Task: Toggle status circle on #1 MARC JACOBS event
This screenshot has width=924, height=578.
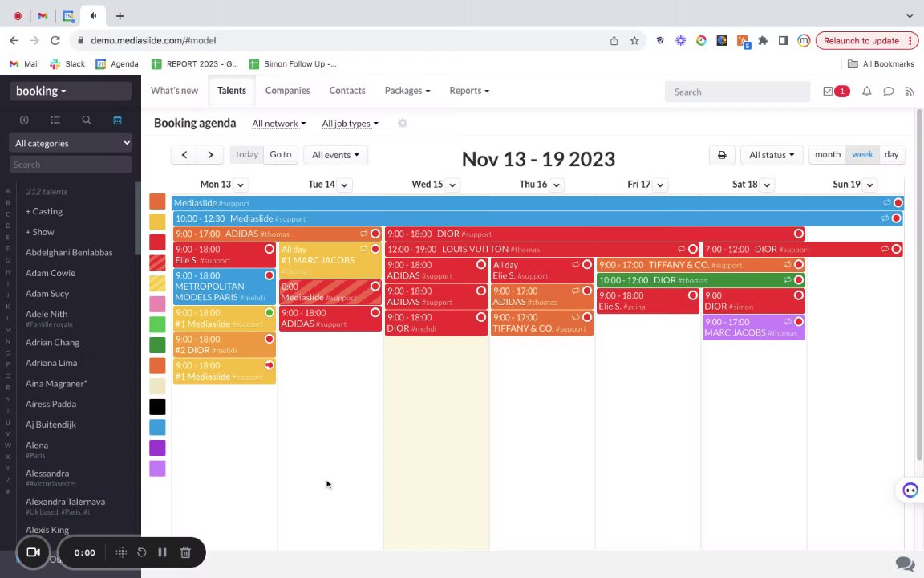Action: 375,249
